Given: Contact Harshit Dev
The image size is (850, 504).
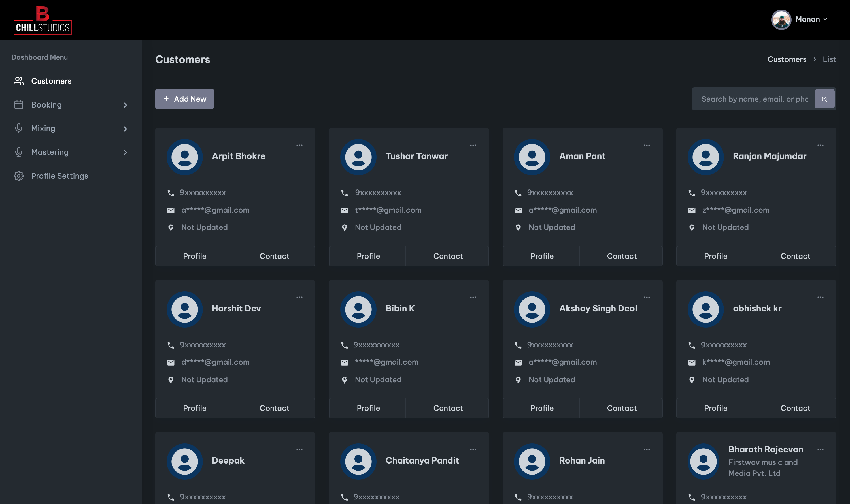Looking at the screenshot, I should 274,408.
